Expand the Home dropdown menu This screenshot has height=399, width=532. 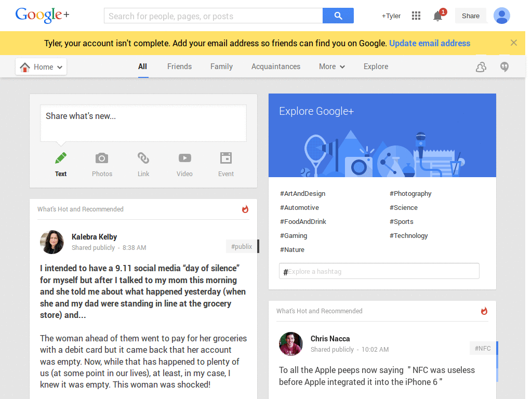[x=41, y=67]
